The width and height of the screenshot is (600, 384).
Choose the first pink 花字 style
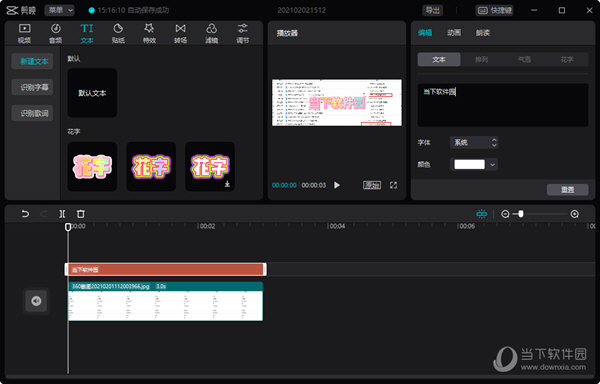[x=92, y=167]
